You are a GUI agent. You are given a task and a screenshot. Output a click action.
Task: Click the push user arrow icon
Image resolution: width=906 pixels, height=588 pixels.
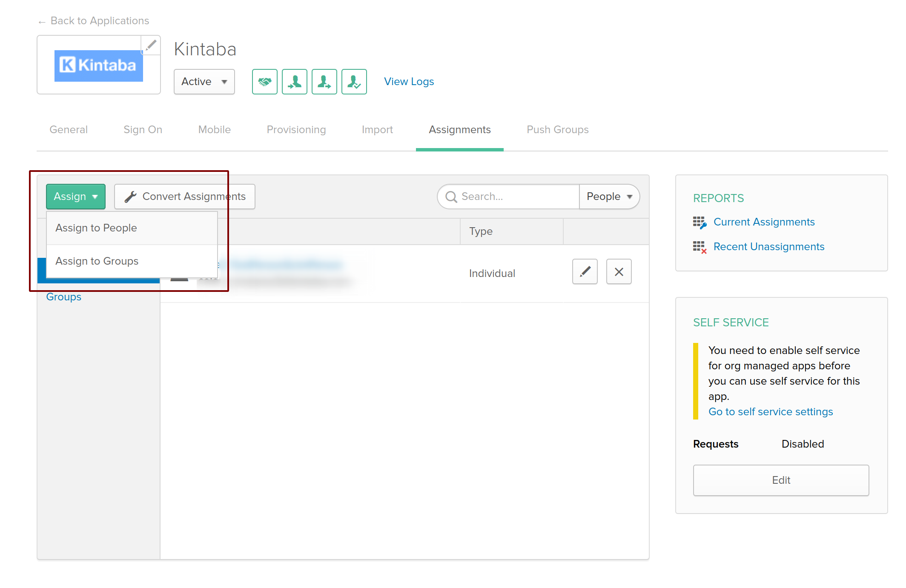(324, 82)
